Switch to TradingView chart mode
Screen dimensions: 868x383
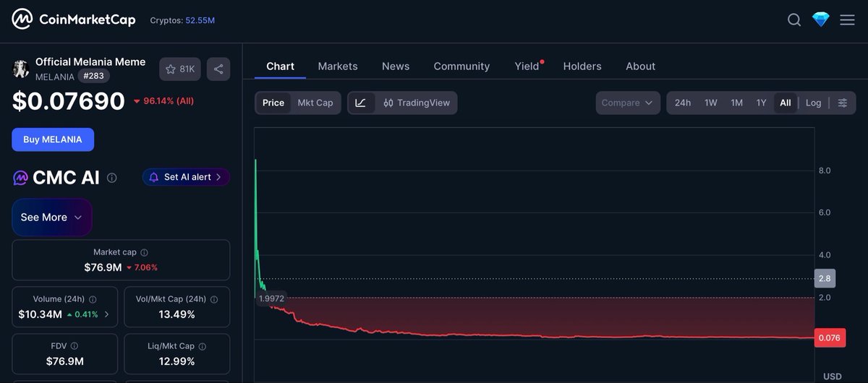417,103
